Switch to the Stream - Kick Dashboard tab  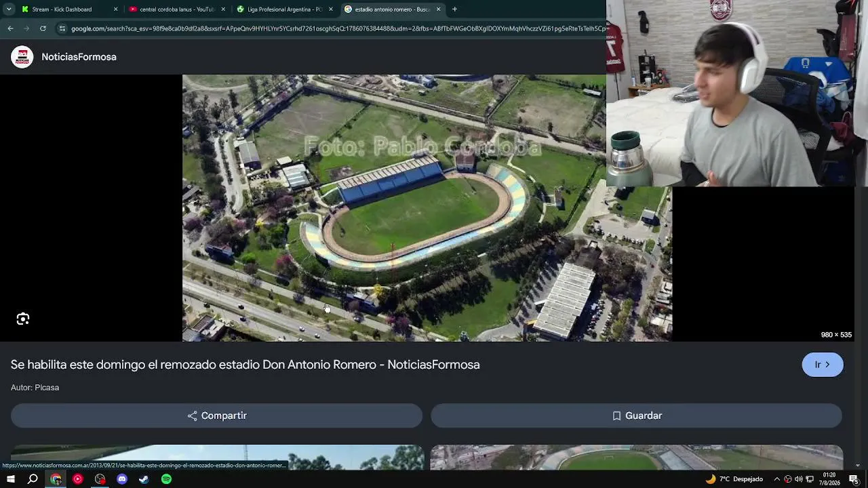click(68, 9)
